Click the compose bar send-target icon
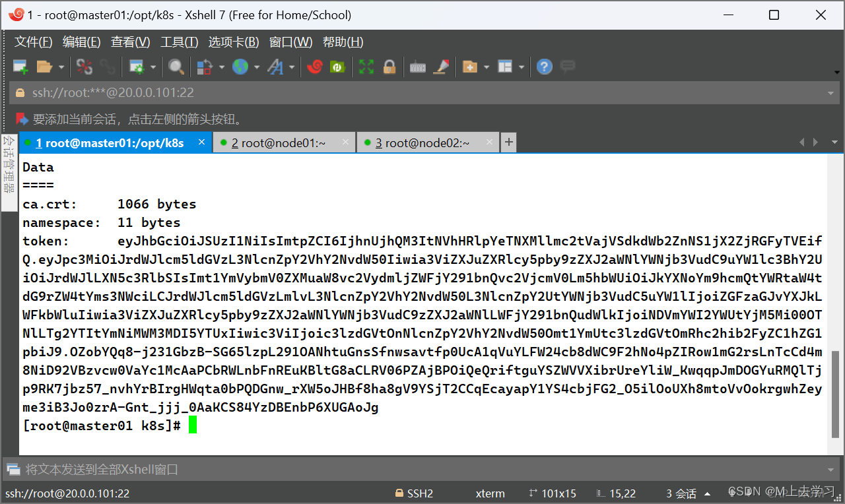The height and width of the screenshot is (504, 845). click(x=13, y=470)
